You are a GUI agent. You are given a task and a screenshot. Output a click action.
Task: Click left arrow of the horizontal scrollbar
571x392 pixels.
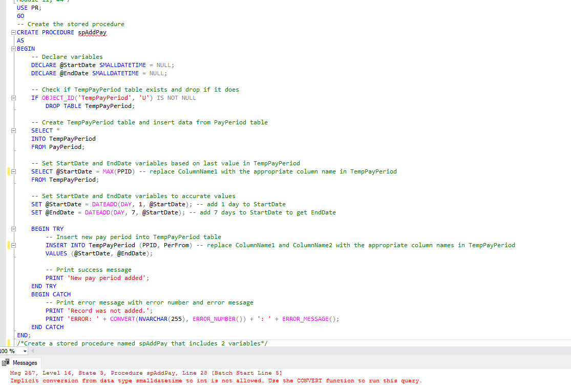(32, 352)
